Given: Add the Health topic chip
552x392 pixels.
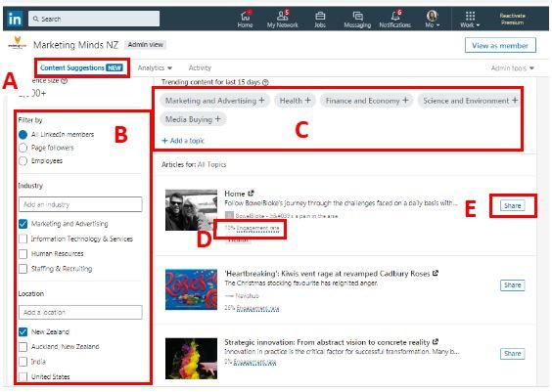Looking at the screenshot, I should coord(295,101).
